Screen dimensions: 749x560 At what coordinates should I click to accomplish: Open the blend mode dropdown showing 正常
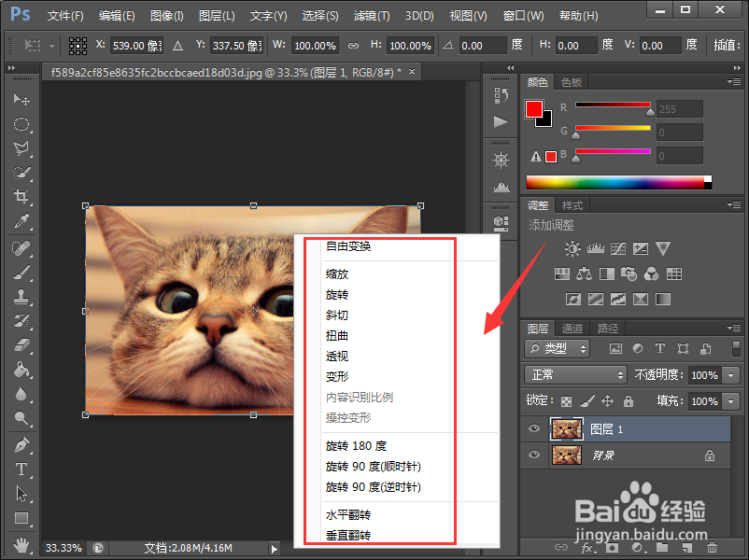click(574, 375)
